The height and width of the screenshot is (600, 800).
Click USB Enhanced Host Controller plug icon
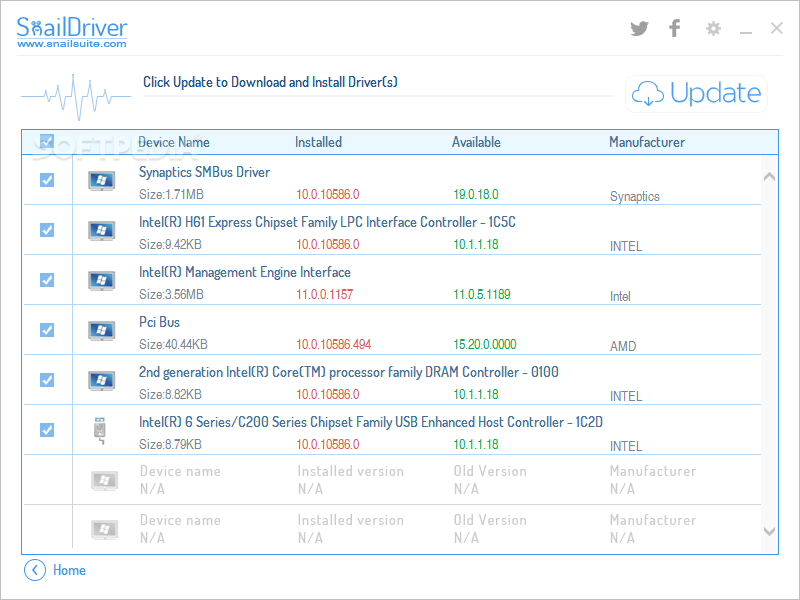(100, 431)
